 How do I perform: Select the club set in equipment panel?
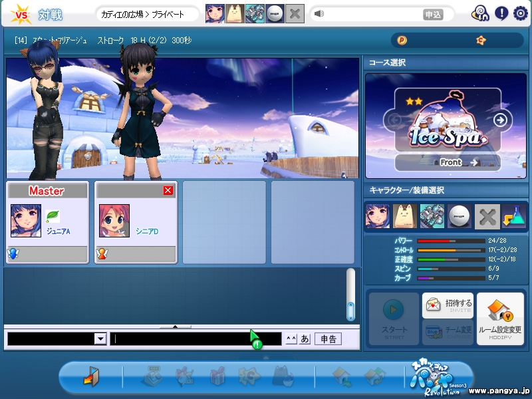432,215
